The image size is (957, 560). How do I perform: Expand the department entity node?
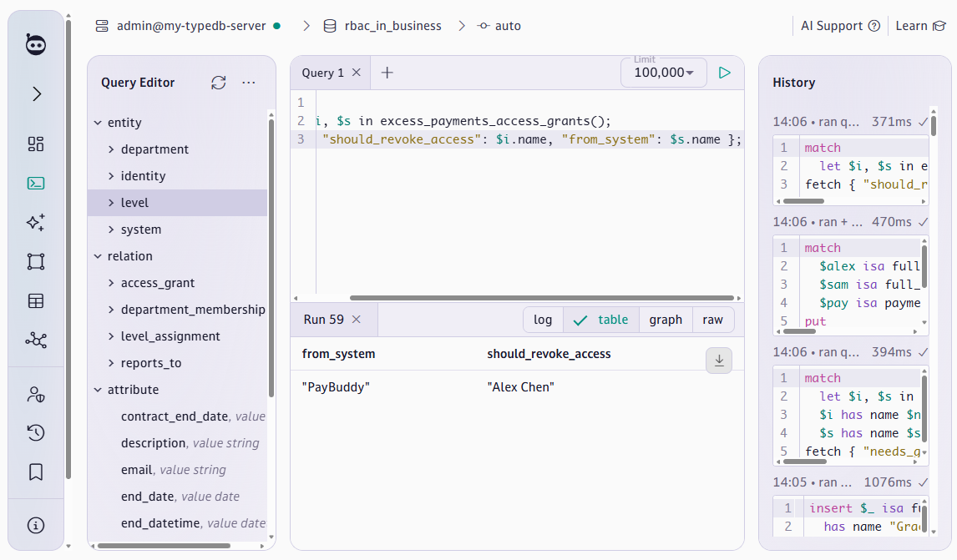(111, 149)
